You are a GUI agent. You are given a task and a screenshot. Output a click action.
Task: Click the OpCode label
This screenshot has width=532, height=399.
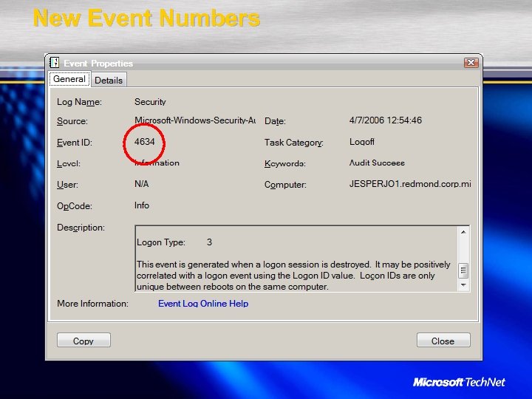tap(75, 206)
